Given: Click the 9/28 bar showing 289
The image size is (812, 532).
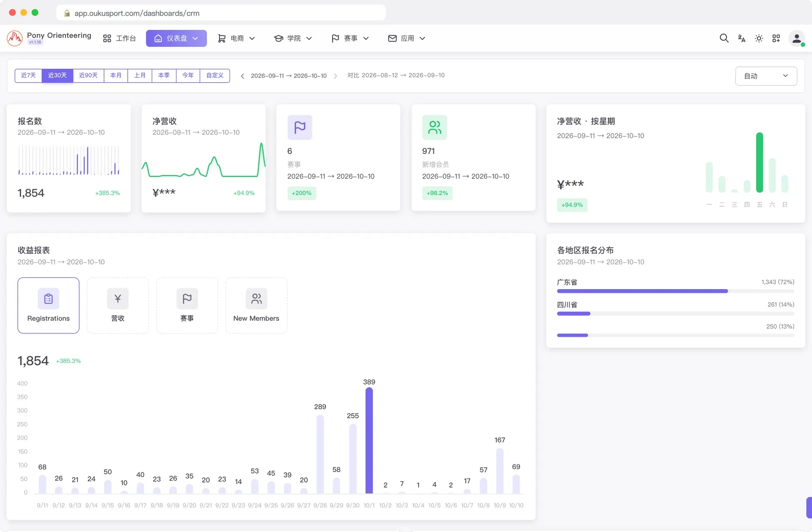Looking at the screenshot, I should (320, 454).
